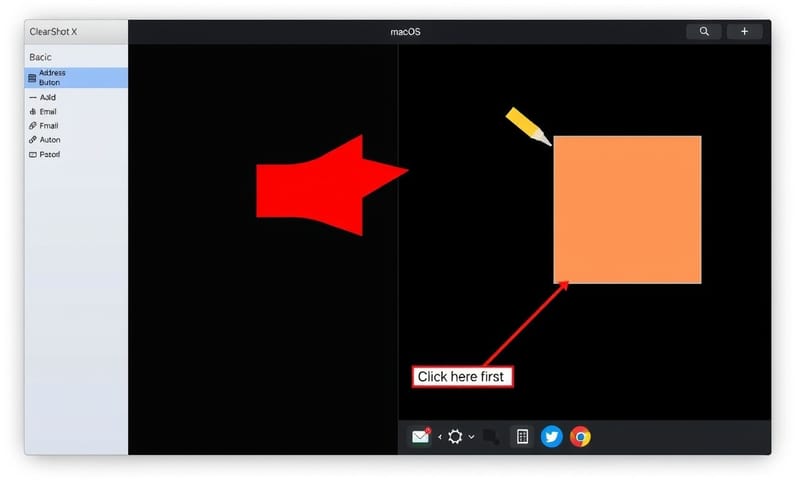800x480 pixels.
Task: Open Chrome from the bottom toolbar
Action: [580, 436]
